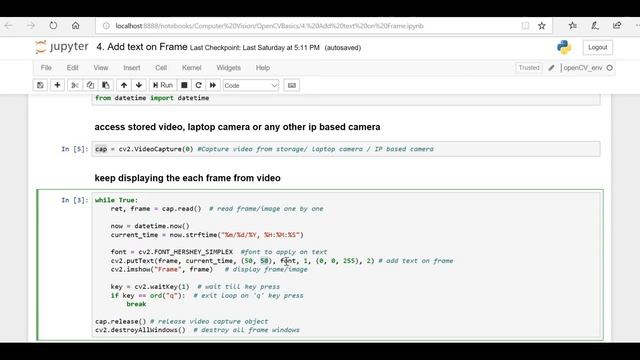Click keep displaying each frame heading

187,178
